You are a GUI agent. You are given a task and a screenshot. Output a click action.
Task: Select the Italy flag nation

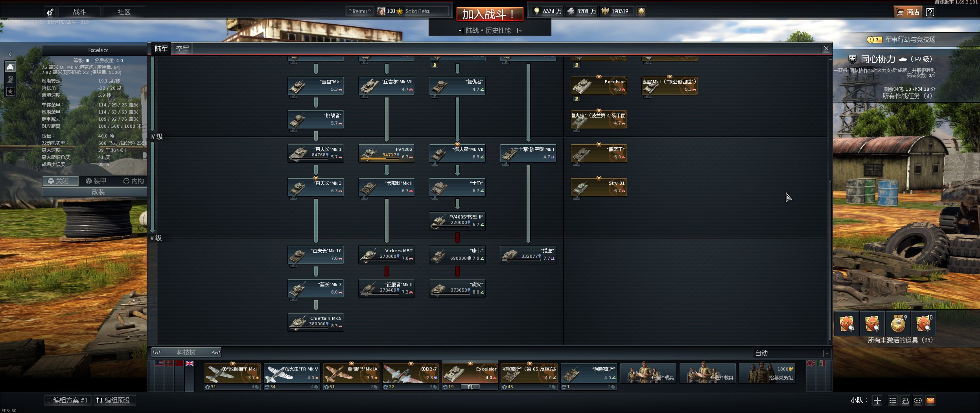[821, 363]
